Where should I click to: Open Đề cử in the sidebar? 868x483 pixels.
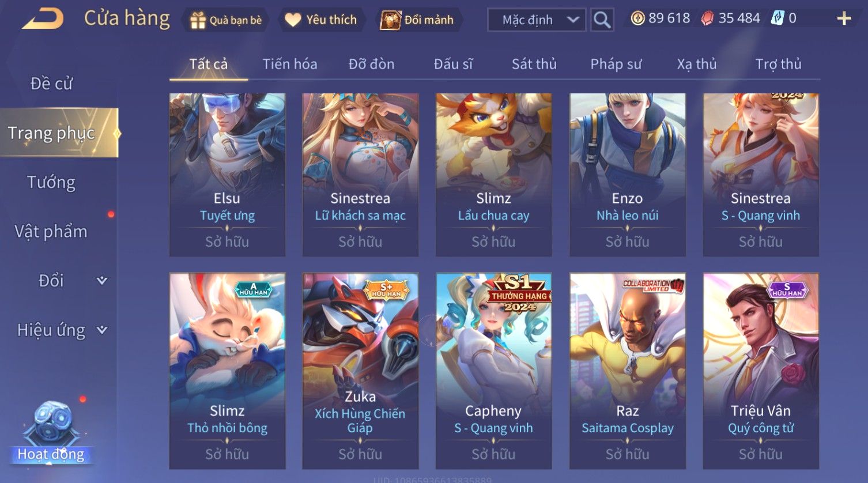(51, 84)
